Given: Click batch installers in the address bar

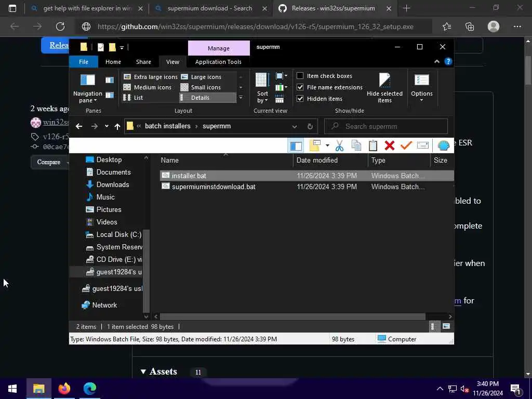Looking at the screenshot, I should [168, 126].
